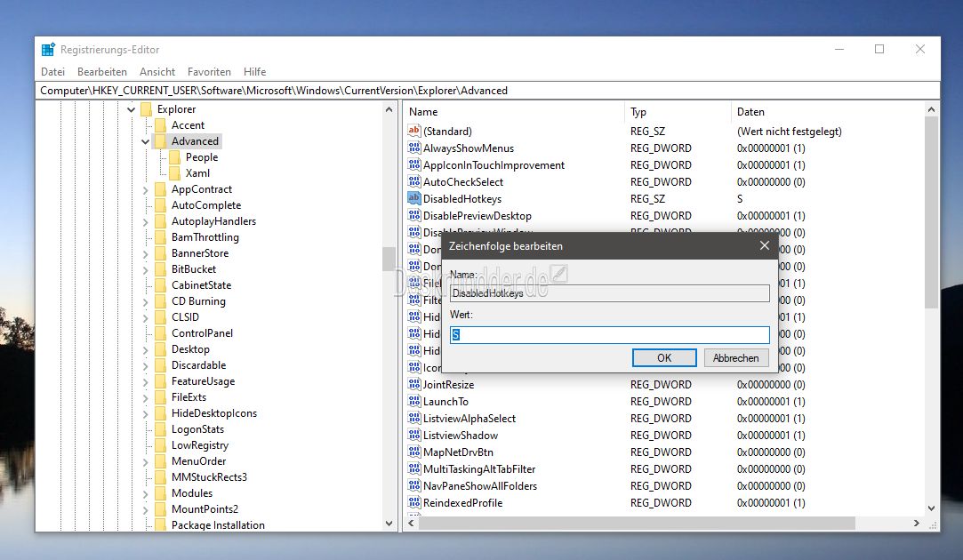This screenshot has width=963, height=560.
Task: Select the MountPoints2 key in the tree
Action: click(x=205, y=509)
